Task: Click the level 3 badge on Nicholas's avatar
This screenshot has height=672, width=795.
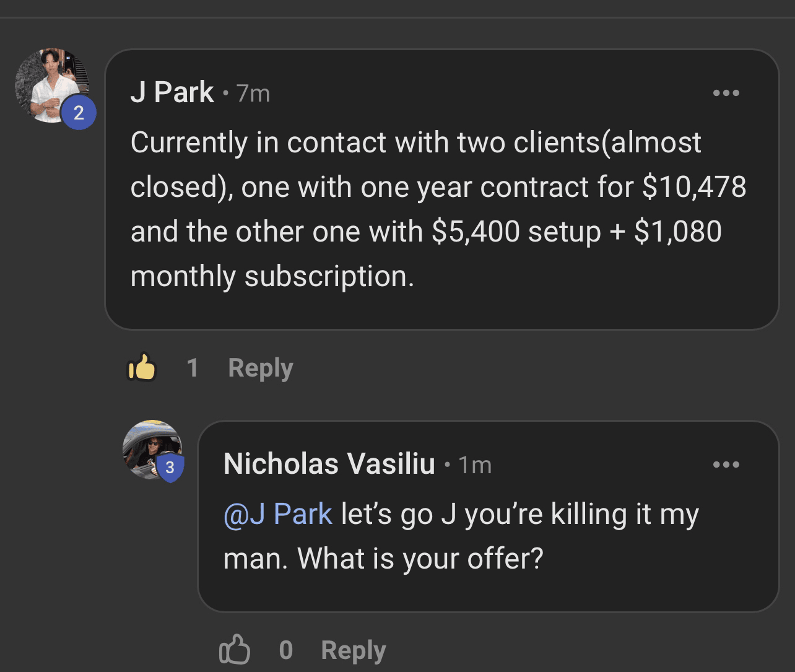Action: pyautogui.click(x=170, y=469)
